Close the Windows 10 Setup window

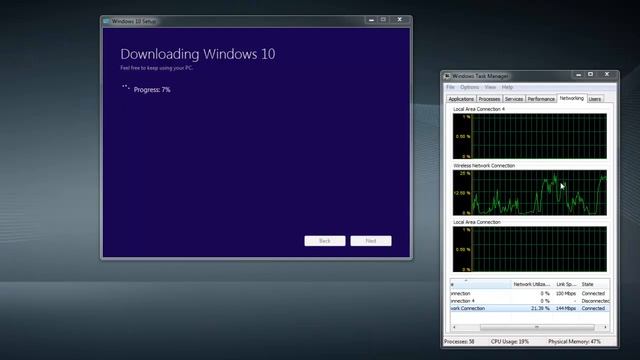[x=400, y=20]
